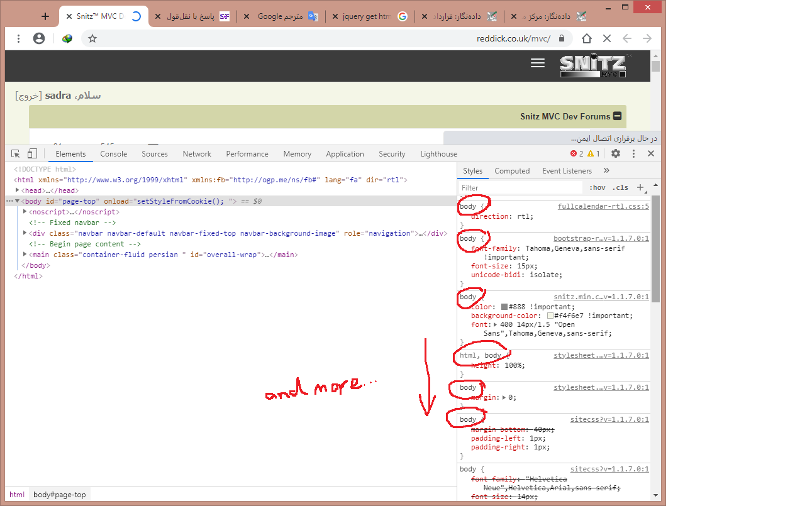
Task: Click the خروج logout link
Action: [29, 96]
